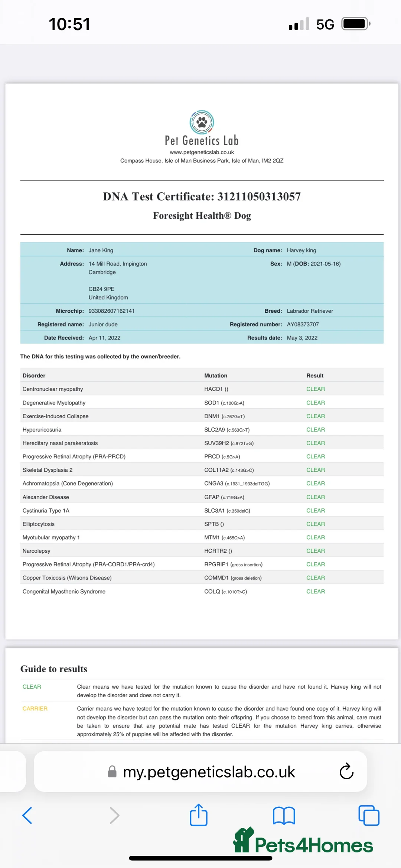Tap the DNA Test Certificate heading
The width and height of the screenshot is (401, 868).
pyautogui.click(x=202, y=196)
